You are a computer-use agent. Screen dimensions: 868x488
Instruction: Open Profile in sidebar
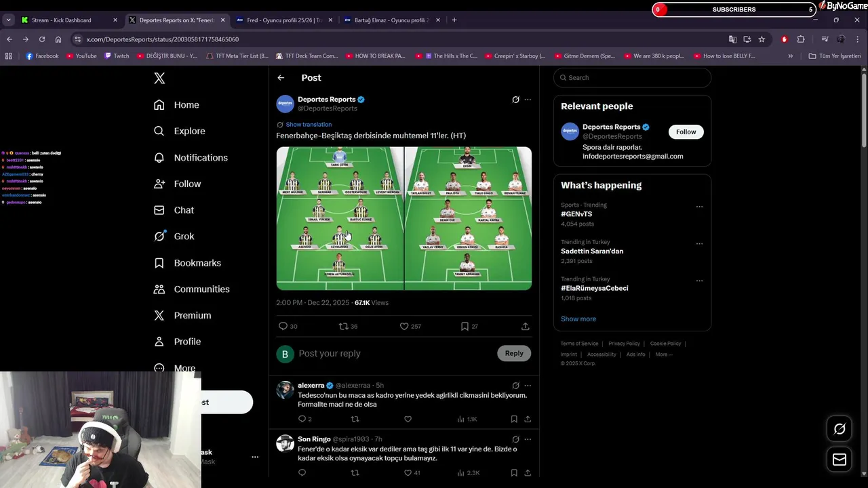point(176,342)
